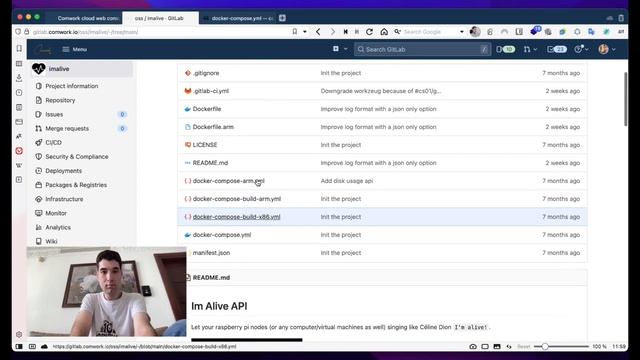Toggle the side panel button in status bar
Screen dimensions: 640x360
click(x=19, y=347)
